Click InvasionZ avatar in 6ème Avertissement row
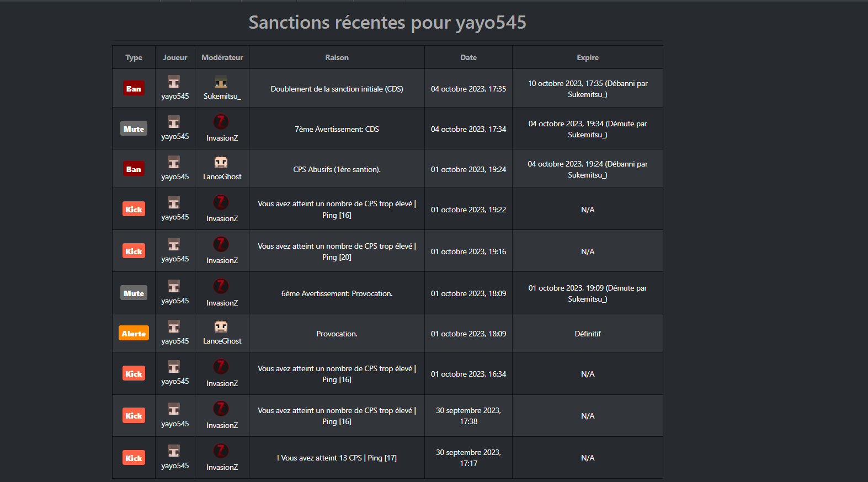Image resolution: width=868 pixels, height=482 pixels. tap(221, 286)
